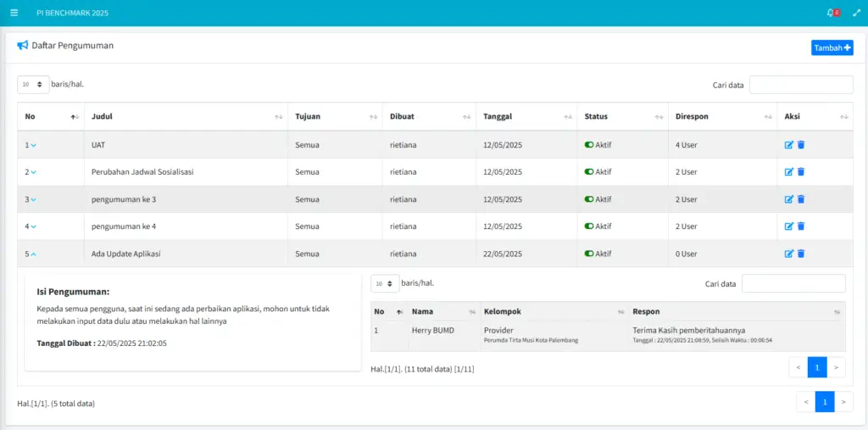The width and height of the screenshot is (868, 430).
Task: Click the Tambah button
Action: 832,48
